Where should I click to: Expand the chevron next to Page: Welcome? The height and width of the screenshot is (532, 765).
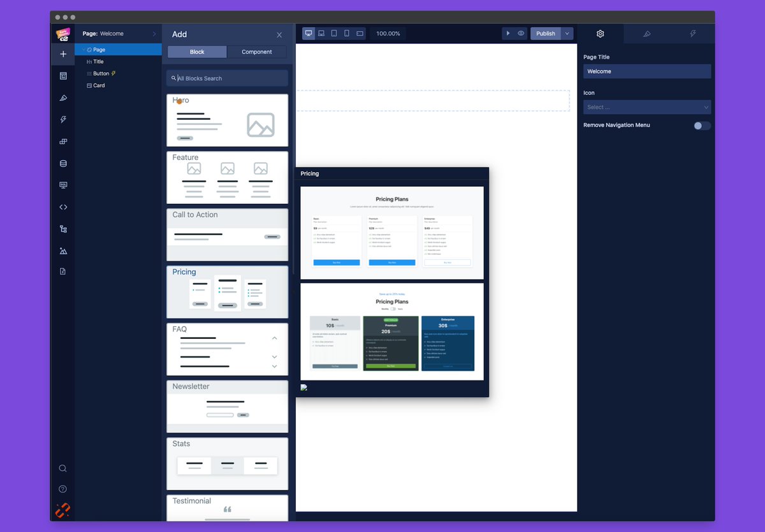click(154, 34)
